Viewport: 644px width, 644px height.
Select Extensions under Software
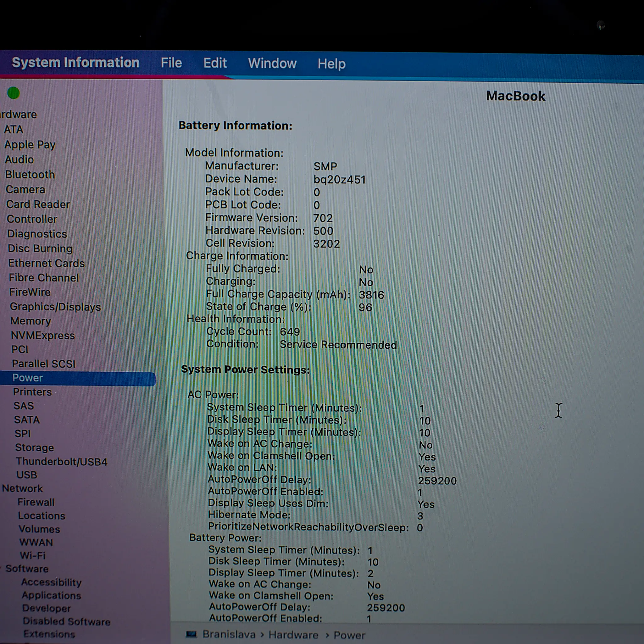pos(49,634)
